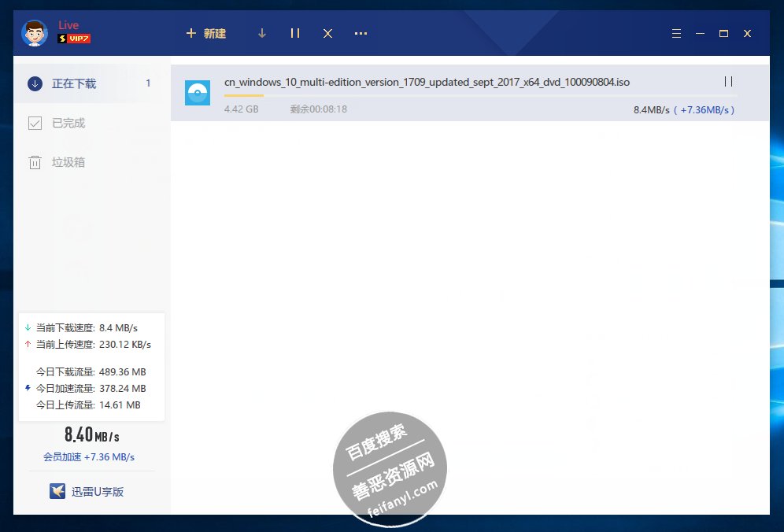This screenshot has height=532, width=784.
Task: Click the 迅雷U享版 bird logo icon
Action: click(x=57, y=491)
